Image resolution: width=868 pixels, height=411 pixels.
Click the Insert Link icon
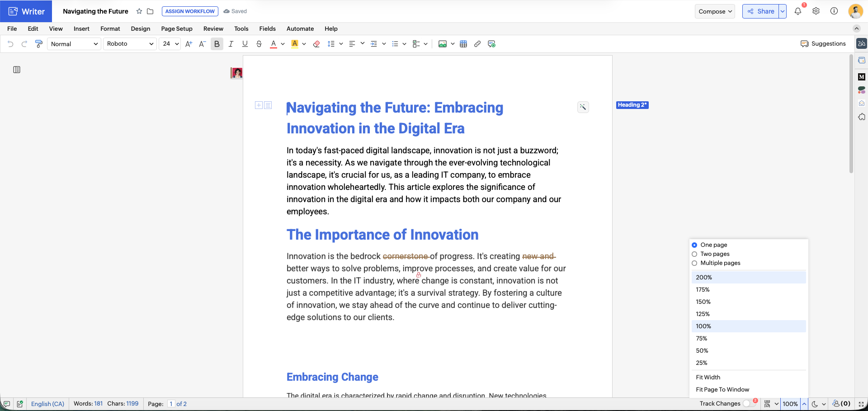point(477,44)
